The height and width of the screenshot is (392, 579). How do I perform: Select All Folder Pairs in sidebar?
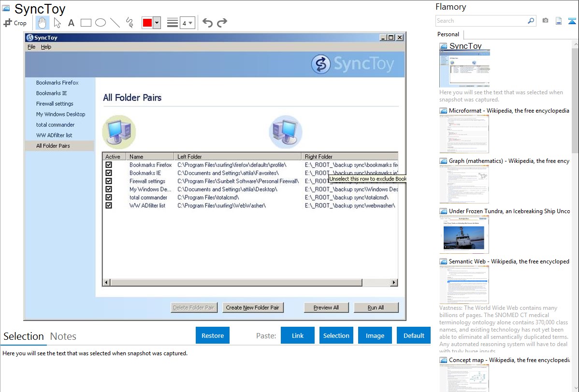pyautogui.click(x=60, y=146)
